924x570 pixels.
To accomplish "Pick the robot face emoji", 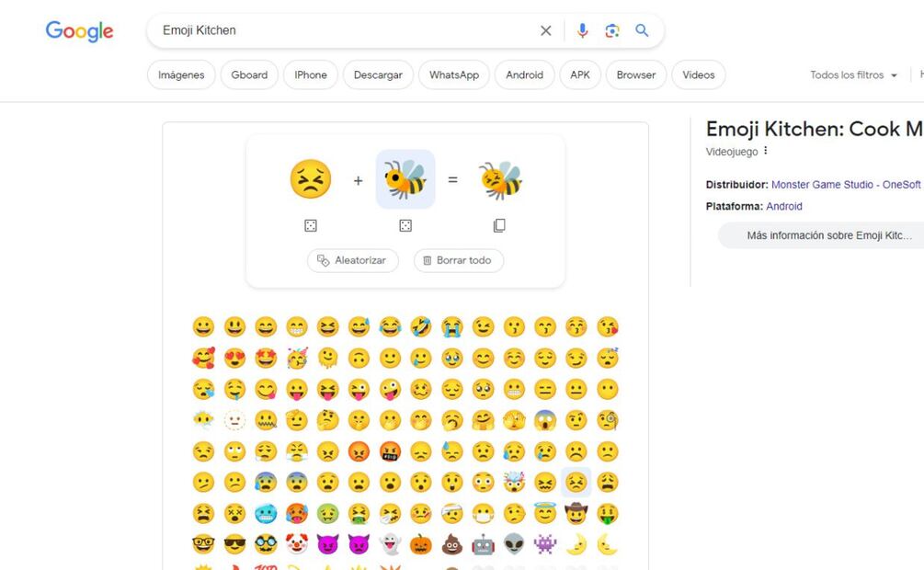I will (x=483, y=544).
